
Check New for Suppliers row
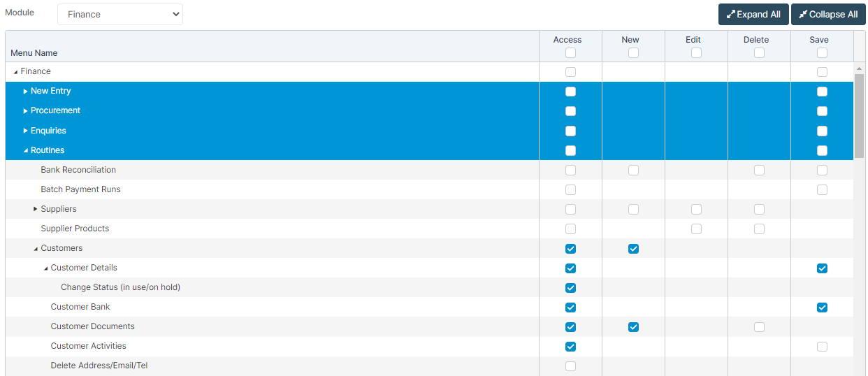click(x=633, y=209)
